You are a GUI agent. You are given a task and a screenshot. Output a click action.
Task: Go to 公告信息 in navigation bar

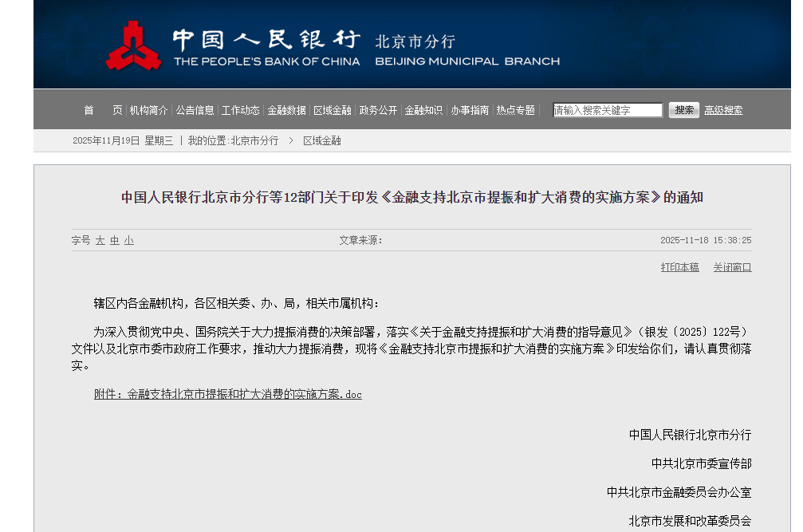point(195,110)
